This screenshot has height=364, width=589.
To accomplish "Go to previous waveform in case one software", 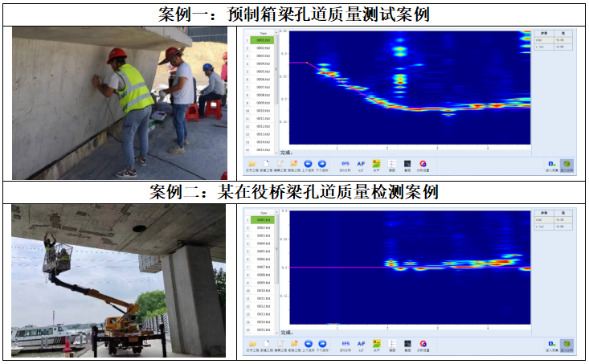I will [x=308, y=164].
